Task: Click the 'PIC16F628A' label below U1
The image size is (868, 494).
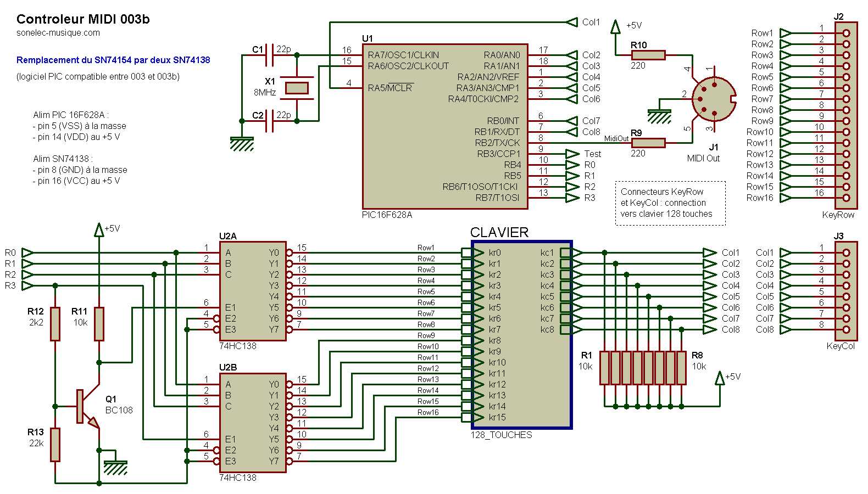Action: click(x=387, y=215)
